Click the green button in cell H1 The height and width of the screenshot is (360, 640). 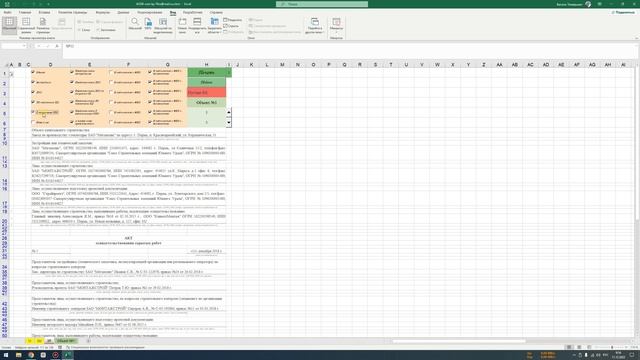click(207, 72)
